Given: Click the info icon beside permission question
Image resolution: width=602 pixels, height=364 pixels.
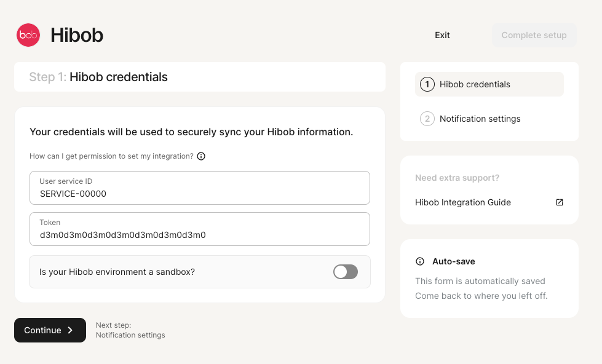Looking at the screenshot, I should 201,156.
